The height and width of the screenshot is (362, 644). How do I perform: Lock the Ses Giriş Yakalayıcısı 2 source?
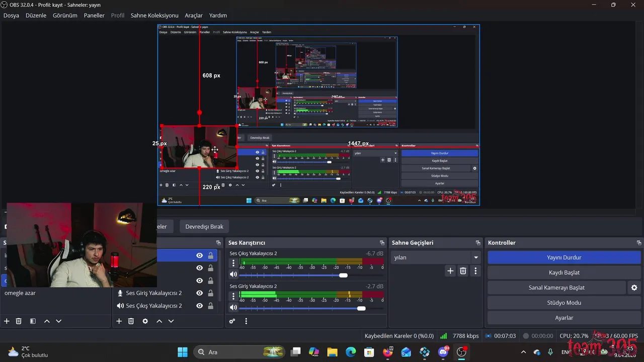[210, 293]
